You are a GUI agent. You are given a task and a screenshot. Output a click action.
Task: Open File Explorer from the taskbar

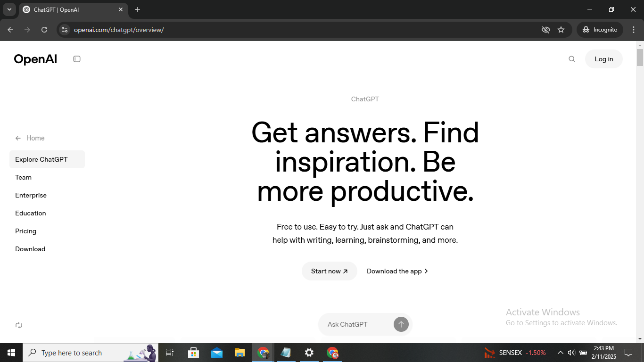(240, 353)
